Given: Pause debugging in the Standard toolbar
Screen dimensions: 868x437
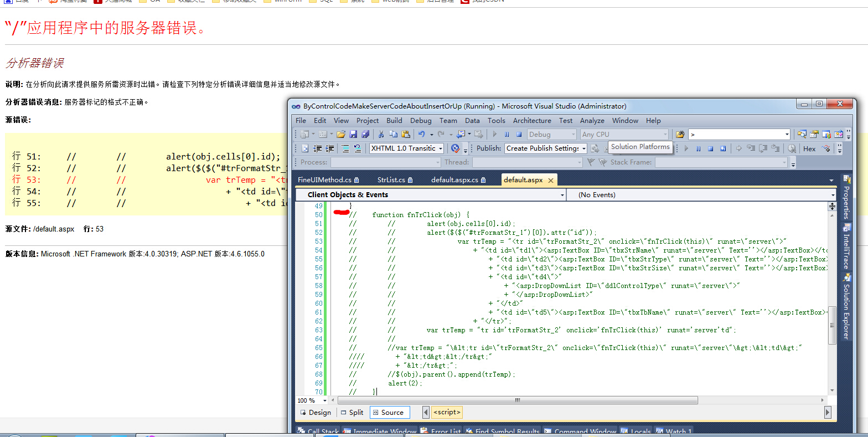Looking at the screenshot, I should point(507,134).
